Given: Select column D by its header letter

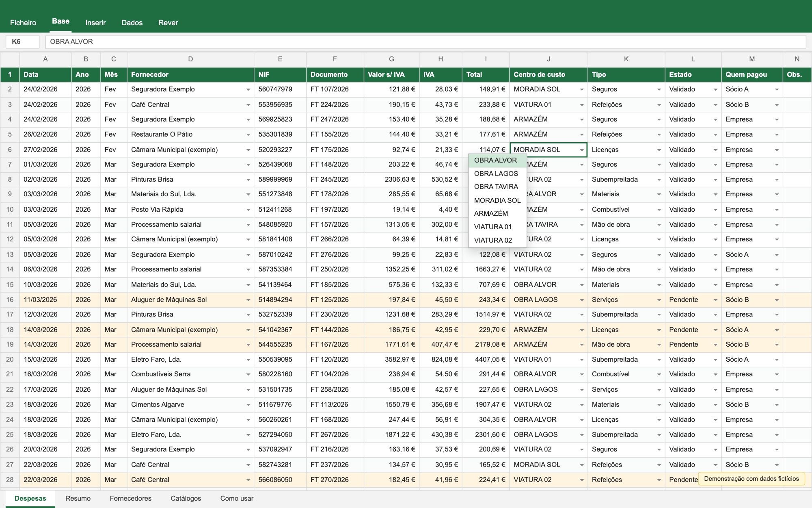Looking at the screenshot, I should click(190, 59).
